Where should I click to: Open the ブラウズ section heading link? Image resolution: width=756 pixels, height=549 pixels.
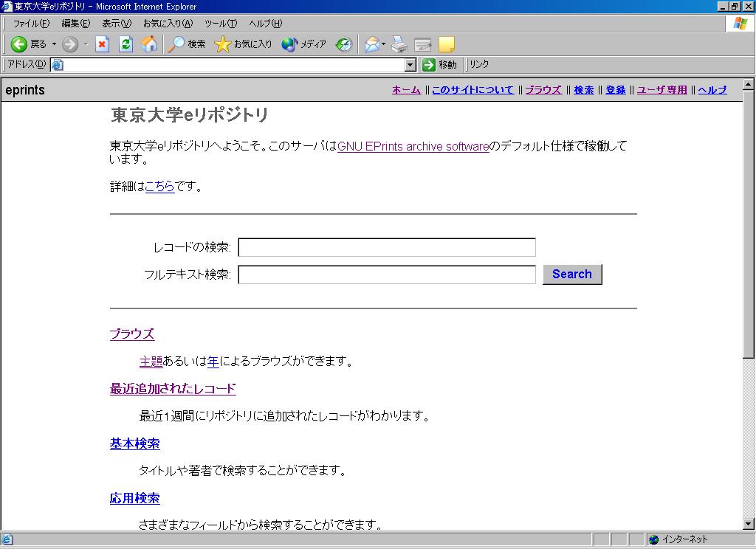click(132, 334)
